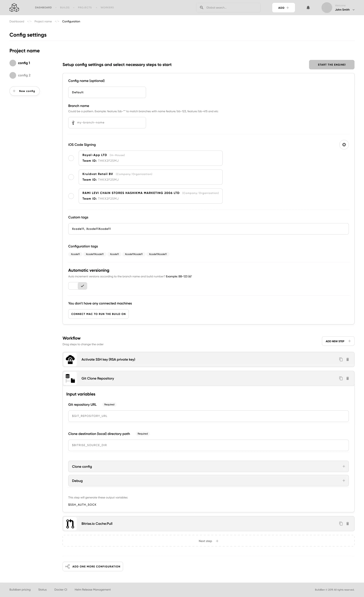364x597 pixels.
Task: Select the Royal-App LTD signing identity
Action: 71,158
